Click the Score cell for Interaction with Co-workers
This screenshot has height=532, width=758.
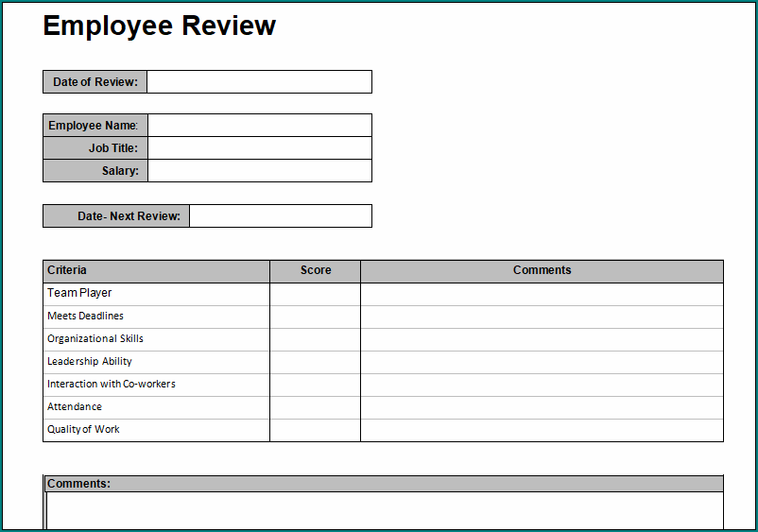[x=315, y=386]
